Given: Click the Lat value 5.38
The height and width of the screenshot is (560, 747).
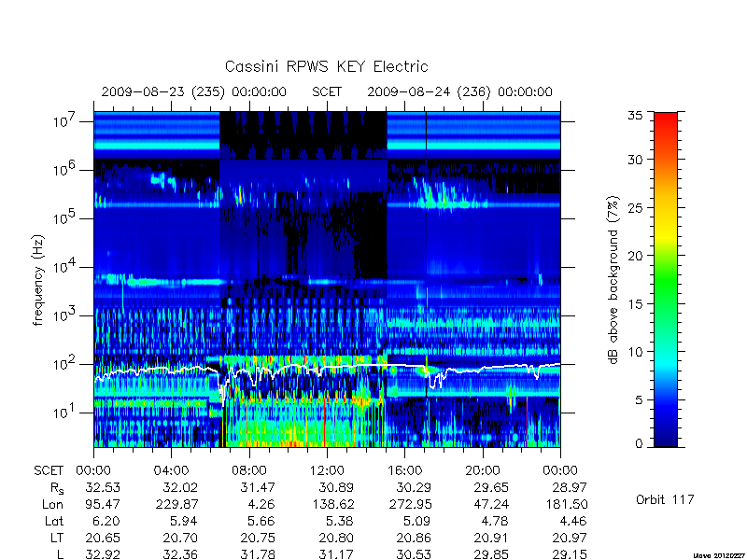Looking at the screenshot, I should (x=340, y=522).
